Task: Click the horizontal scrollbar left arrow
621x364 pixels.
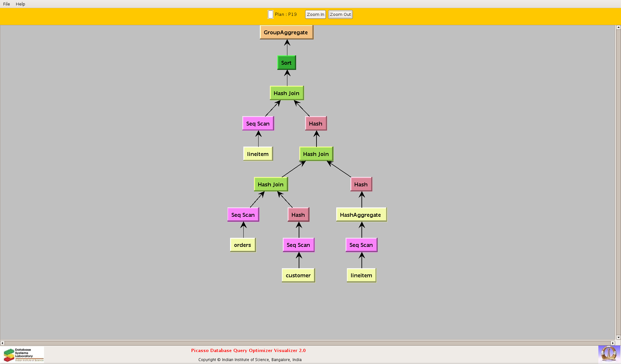Action: click(x=2, y=343)
